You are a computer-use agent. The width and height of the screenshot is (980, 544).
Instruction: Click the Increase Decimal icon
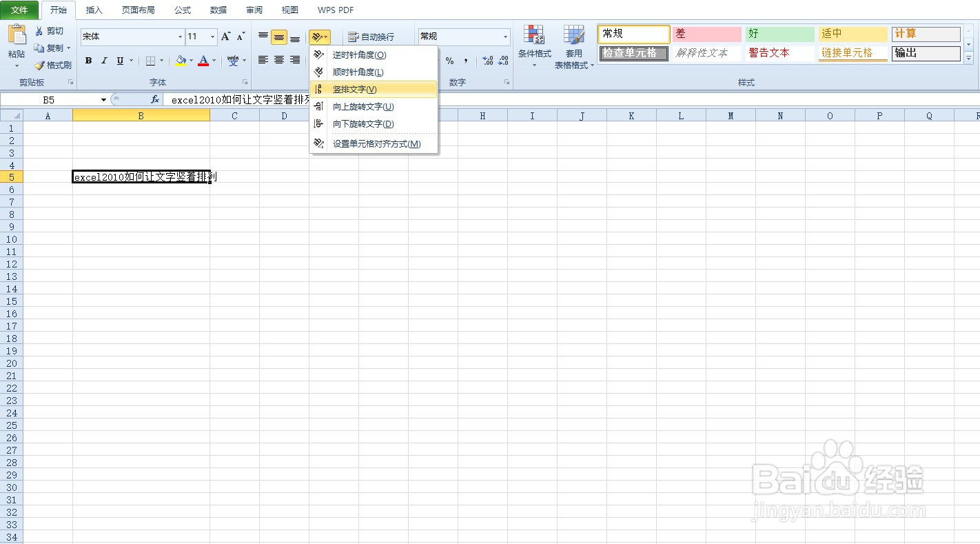(487, 61)
